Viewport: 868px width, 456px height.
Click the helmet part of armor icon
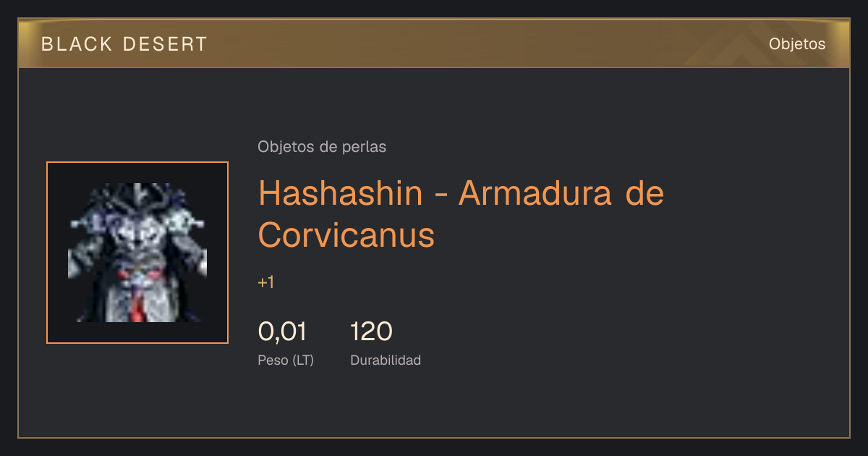[138, 197]
